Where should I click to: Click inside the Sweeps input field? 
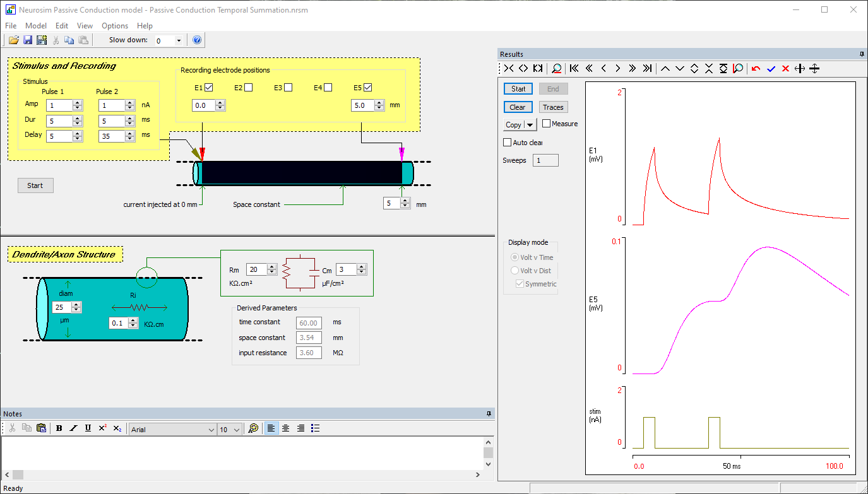pos(545,160)
